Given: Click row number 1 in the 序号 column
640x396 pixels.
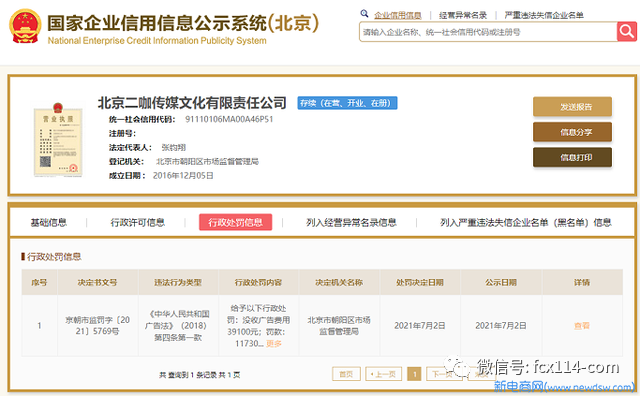Looking at the screenshot, I should [40, 326].
